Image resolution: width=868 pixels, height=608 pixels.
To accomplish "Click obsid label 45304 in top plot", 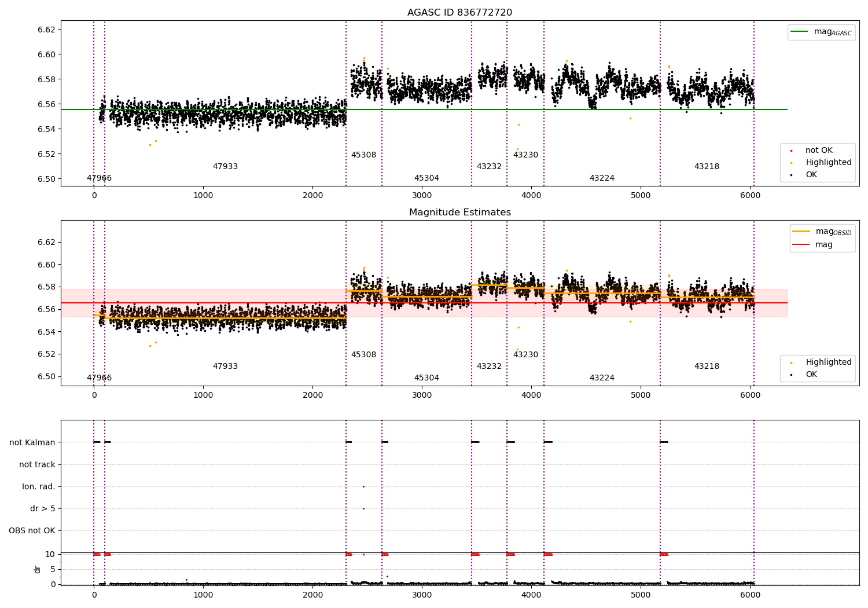I will click(426, 178).
